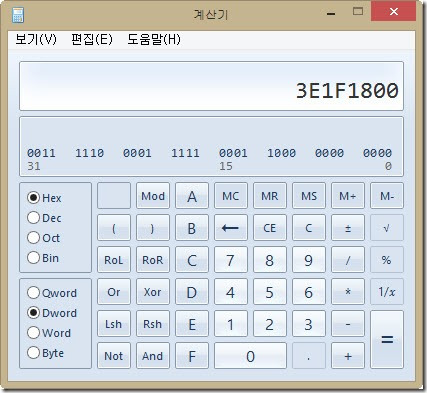Toggle bits in the 1000 group
This screenshot has height=393, width=427.
(x=281, y=153)
